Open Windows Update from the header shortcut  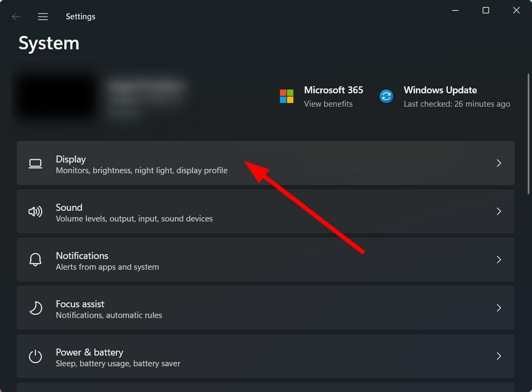440,90
